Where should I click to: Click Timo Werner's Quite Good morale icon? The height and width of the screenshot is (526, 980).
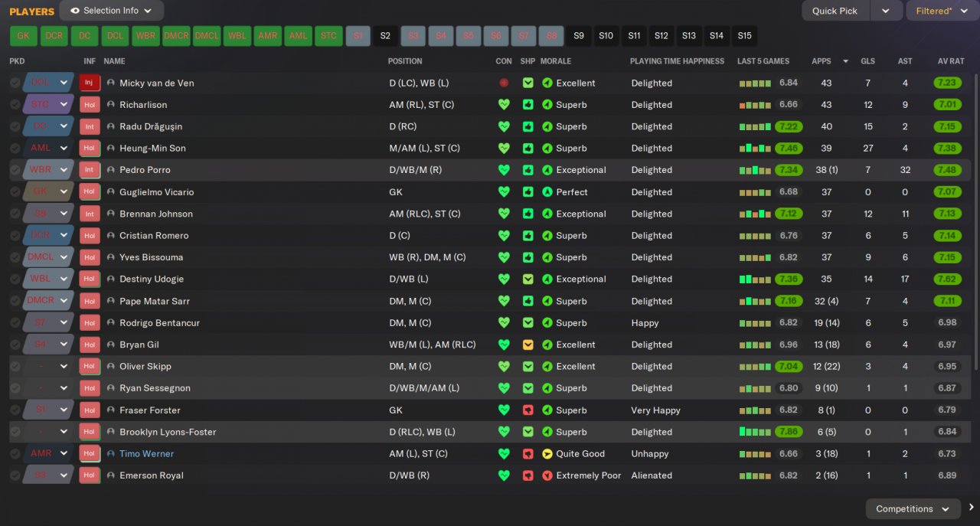click(x=547, y=454)
